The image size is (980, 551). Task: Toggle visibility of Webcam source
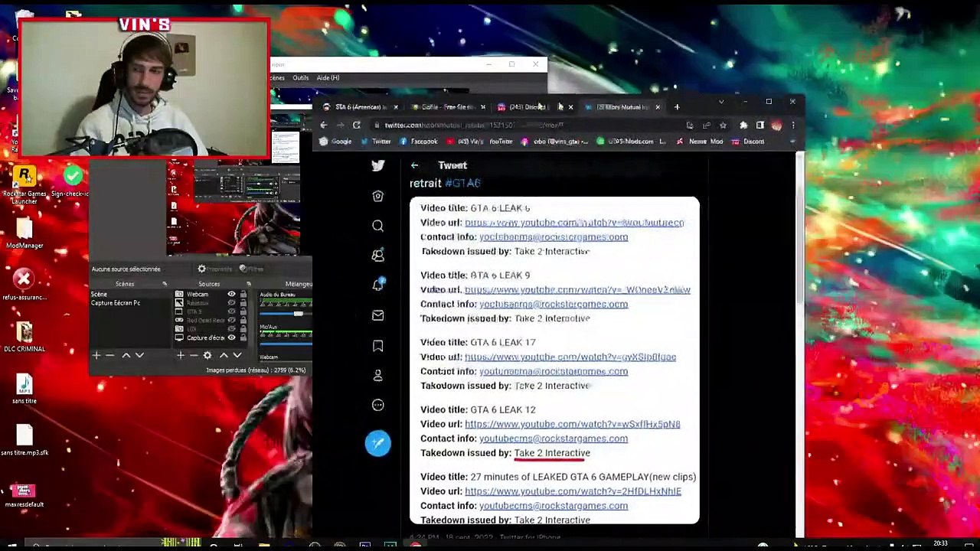pos(231,295)
